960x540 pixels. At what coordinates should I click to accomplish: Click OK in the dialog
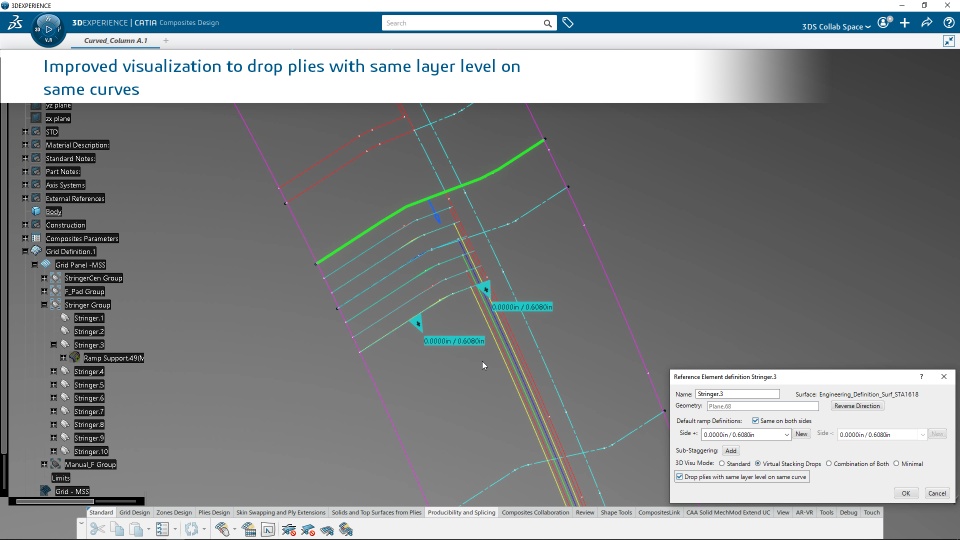[906, 493]
